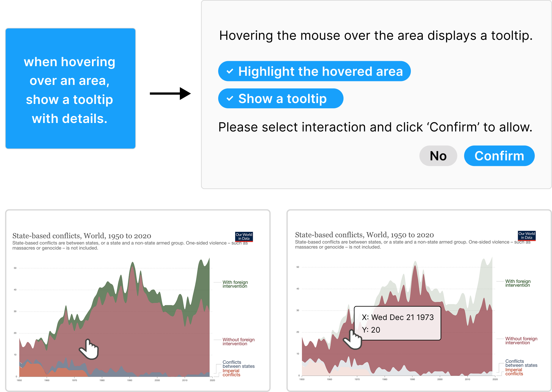Click the checkmark on 'Show a tooltip'
The height and width of the screenshot is (392, 552).
[x=230, y=98]
